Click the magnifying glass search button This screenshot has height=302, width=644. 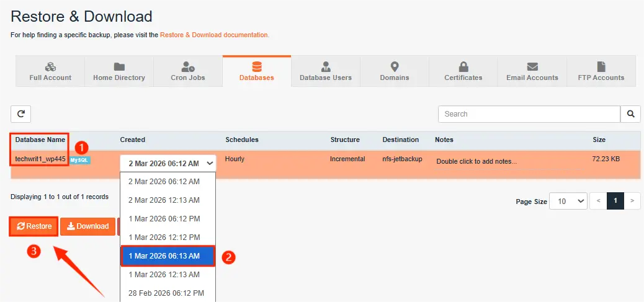click(630, 114)
